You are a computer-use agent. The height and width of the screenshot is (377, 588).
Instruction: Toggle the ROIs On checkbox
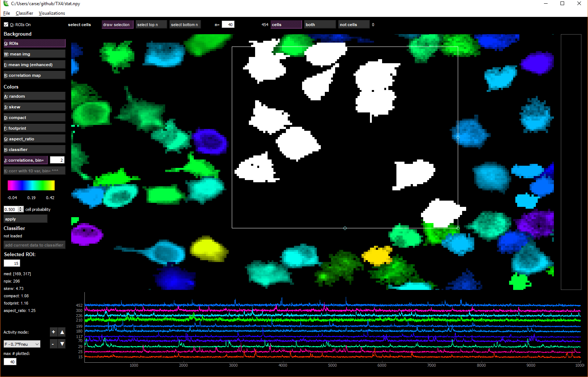(x=6, y=25)
